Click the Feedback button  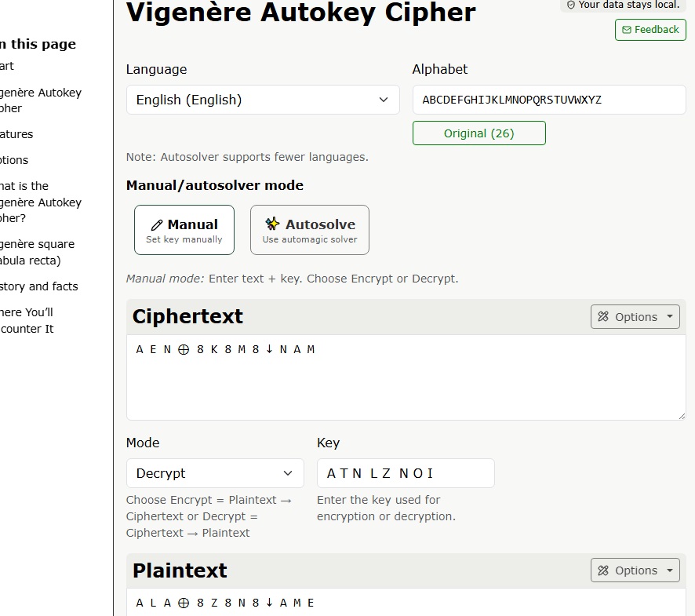(x=650, y=30)
